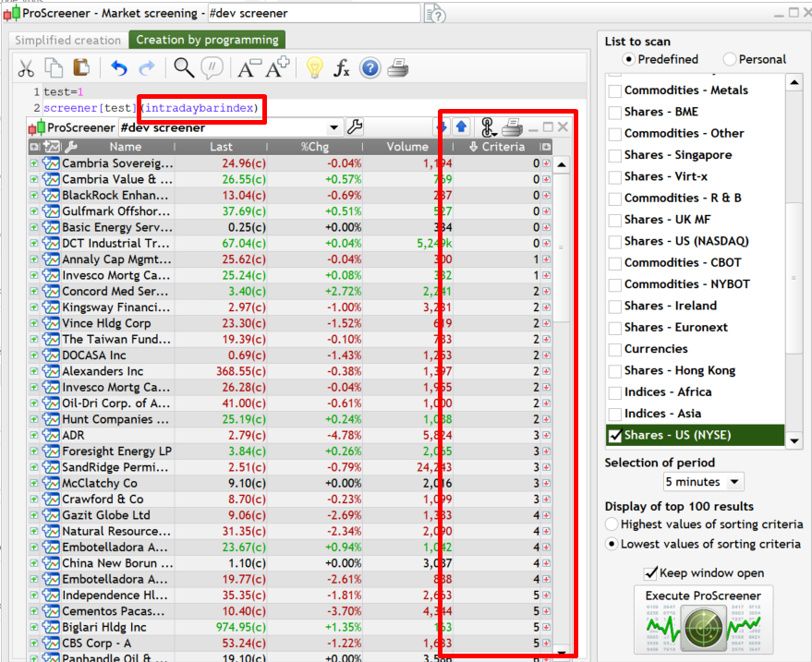Click the Copy icon in toolbar

pos(54,67)
